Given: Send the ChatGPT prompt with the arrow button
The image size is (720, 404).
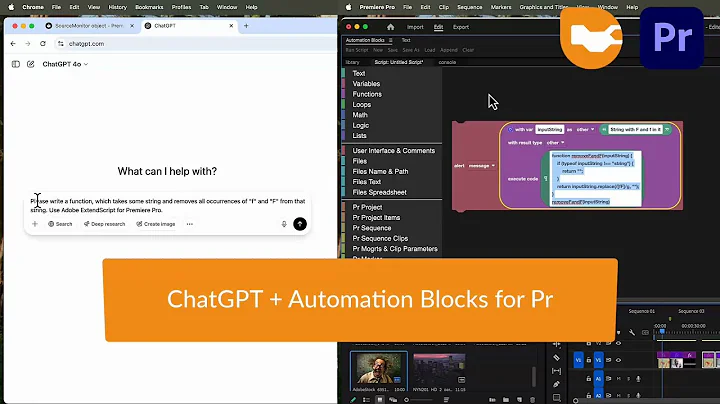Looking at the screenshot, I should [300, 224].
